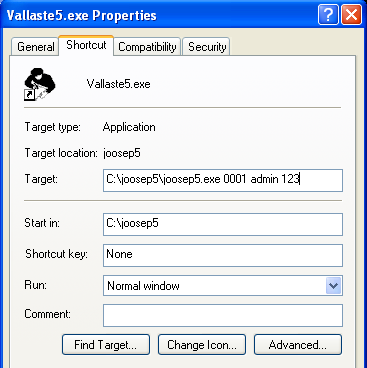
Task: Click the Target location joosep5 text
Action: coord(122,153)
